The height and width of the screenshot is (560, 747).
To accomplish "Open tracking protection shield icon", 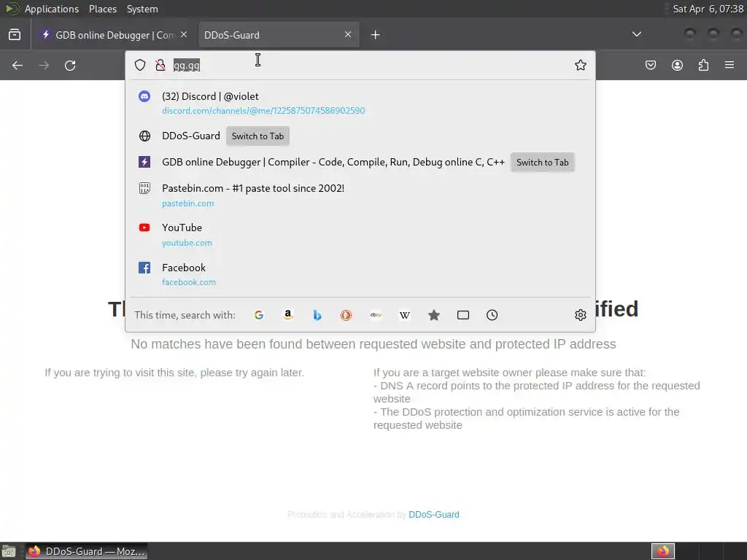I will click(x=140, y=65).
